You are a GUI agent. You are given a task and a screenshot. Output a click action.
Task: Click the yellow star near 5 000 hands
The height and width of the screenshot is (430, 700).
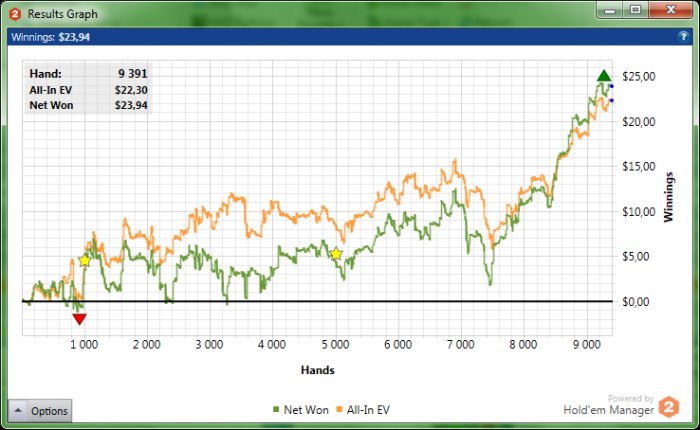click(x=336, y=254)
